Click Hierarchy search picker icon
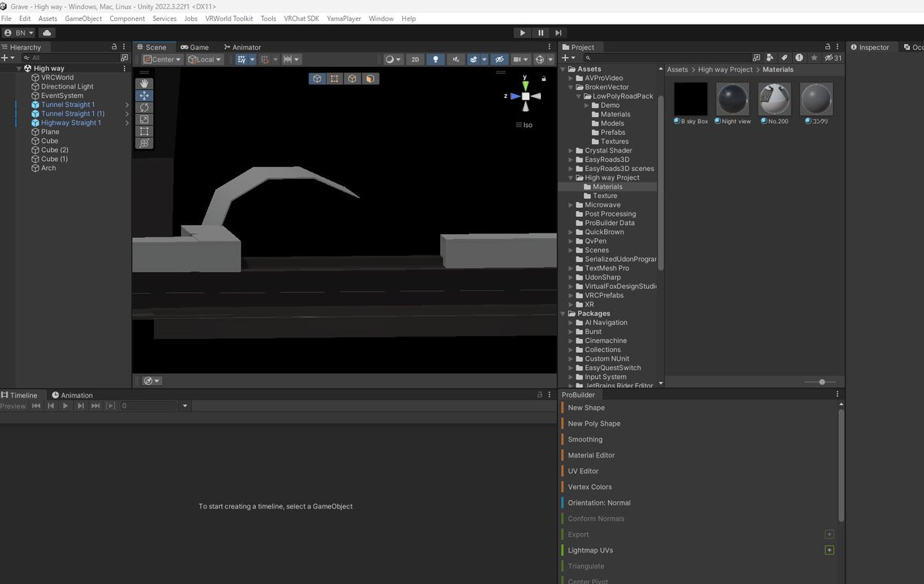Viewport: 924px width, 584px height. [x=124, y=58]
